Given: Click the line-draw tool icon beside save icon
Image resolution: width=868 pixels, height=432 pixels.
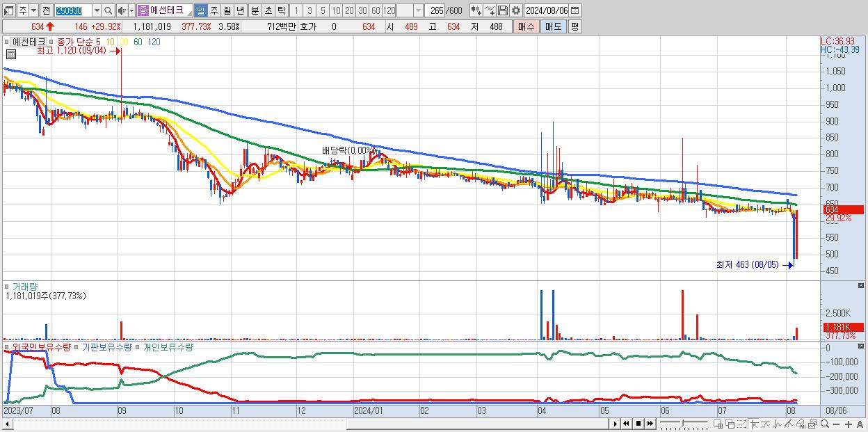Looking at the screenshot, I should pyautogui.click(x=490, y=10).
